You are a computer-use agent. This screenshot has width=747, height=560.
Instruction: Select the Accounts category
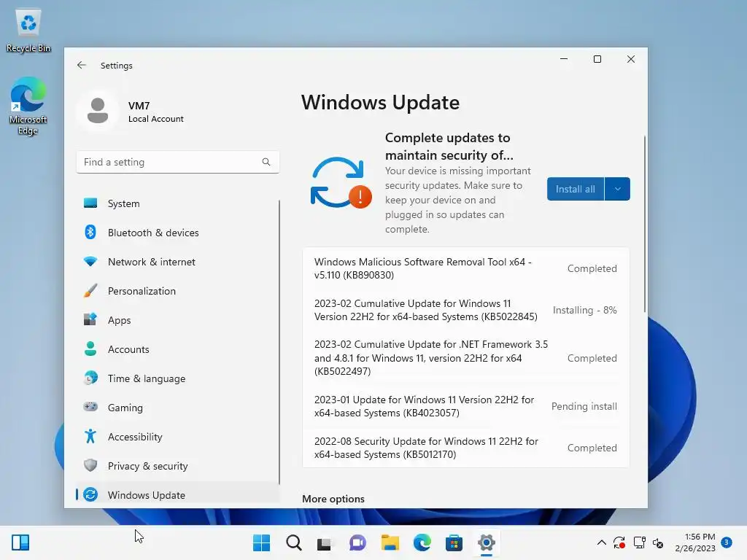click(x=178, y=349)
